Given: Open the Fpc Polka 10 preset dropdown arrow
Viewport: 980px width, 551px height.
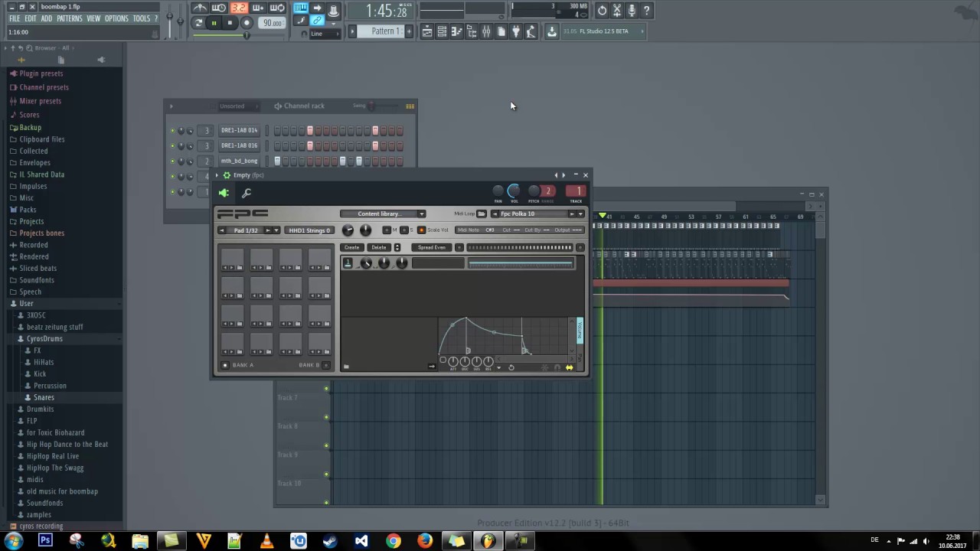Looking at the screenshot, I should (x=580, y=214).
